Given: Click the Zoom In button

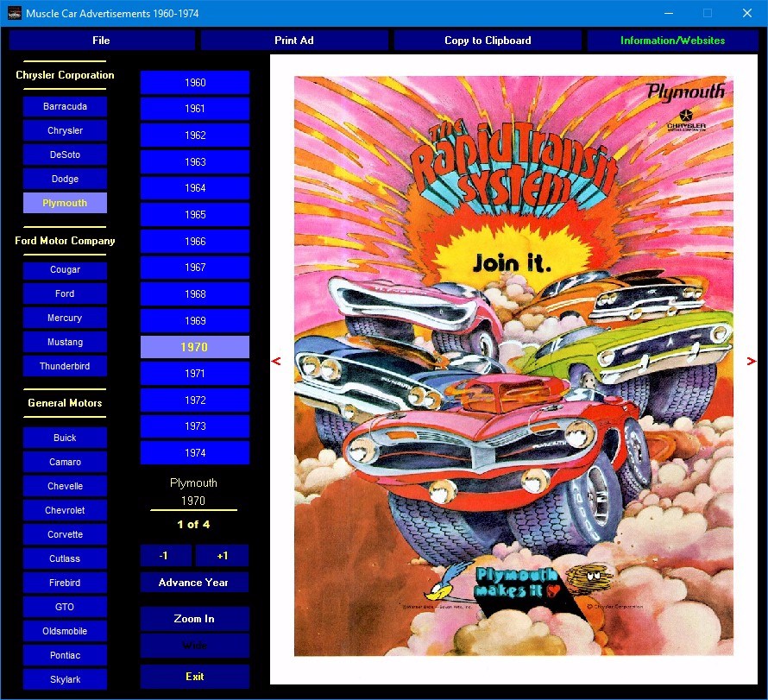Looking at the screenshot, I should pyautogui.click(x=194, y=619).
